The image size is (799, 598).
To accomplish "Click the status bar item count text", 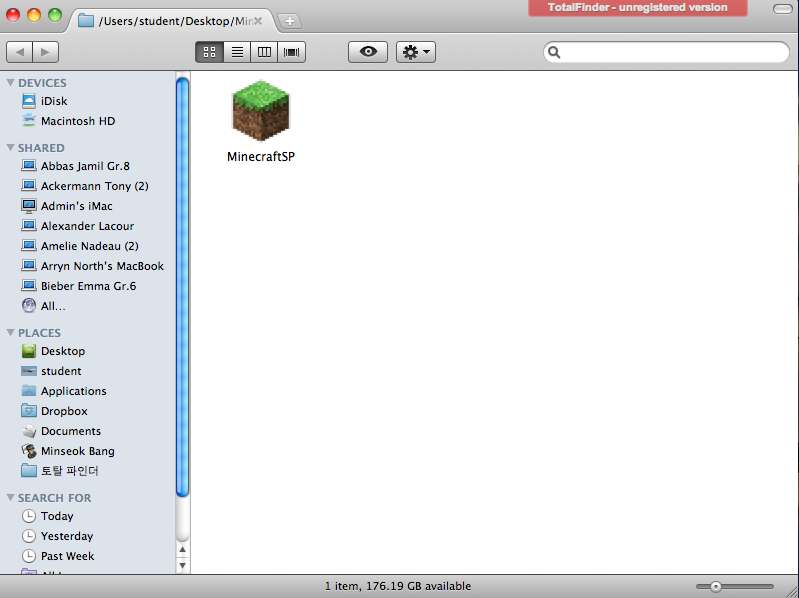I will (398, 586).
